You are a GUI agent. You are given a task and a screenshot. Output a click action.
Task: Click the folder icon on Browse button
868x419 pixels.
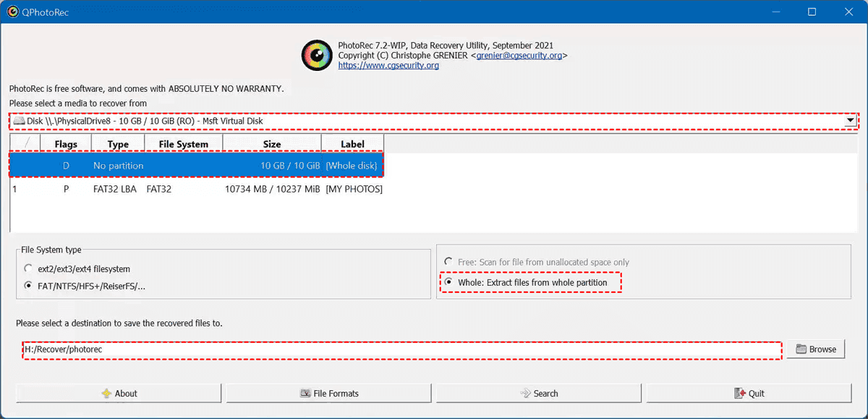801,350
